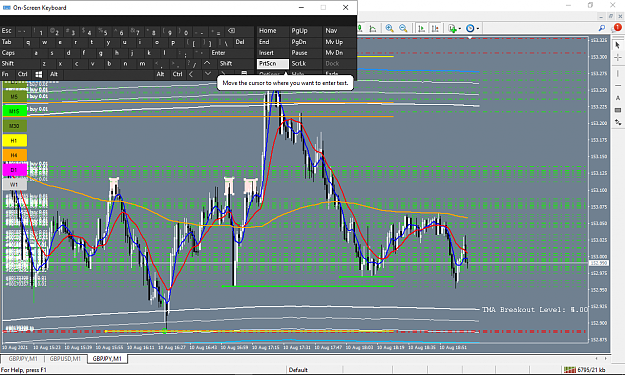Click the Zoom Out magnifier icon

pos(403,28)
